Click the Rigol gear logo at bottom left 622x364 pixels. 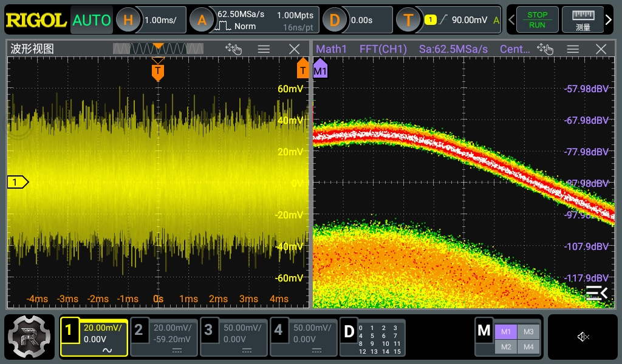29,337
